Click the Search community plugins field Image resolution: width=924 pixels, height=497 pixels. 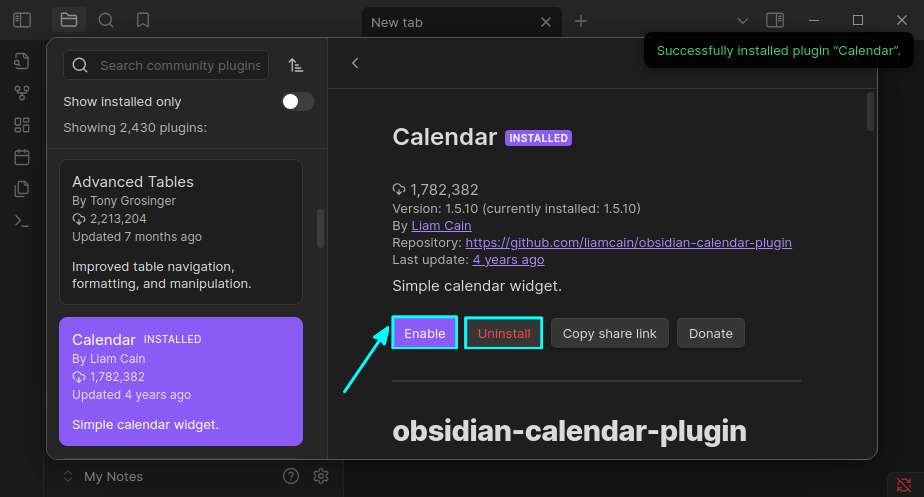pyautogui.click(x=178, y=65)
